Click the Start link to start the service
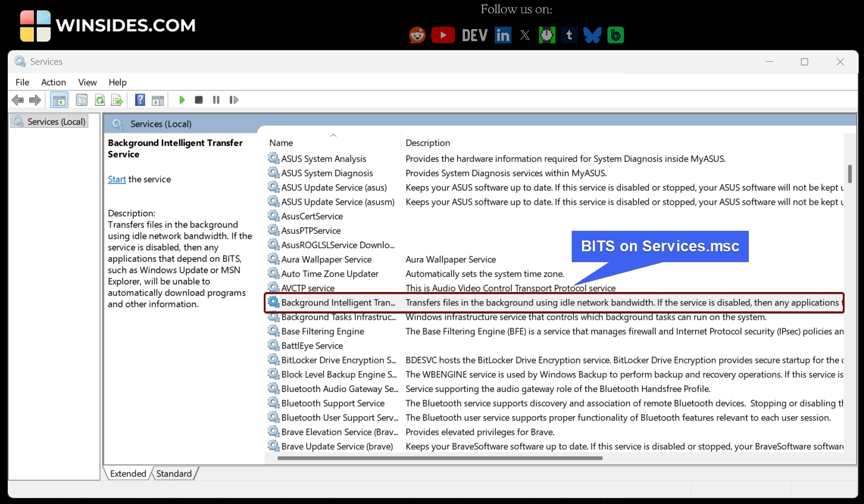Image resolution: width=864 pixels, height=504 pixels. pos(117,179)
